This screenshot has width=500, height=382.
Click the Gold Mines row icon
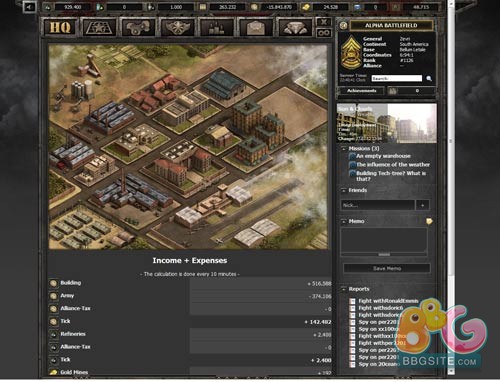click(x=53, y=372)
